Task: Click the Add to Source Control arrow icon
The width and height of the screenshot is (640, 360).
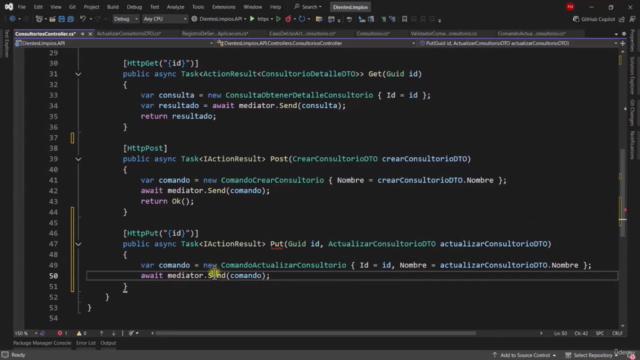Action: (x=495, y=355)
